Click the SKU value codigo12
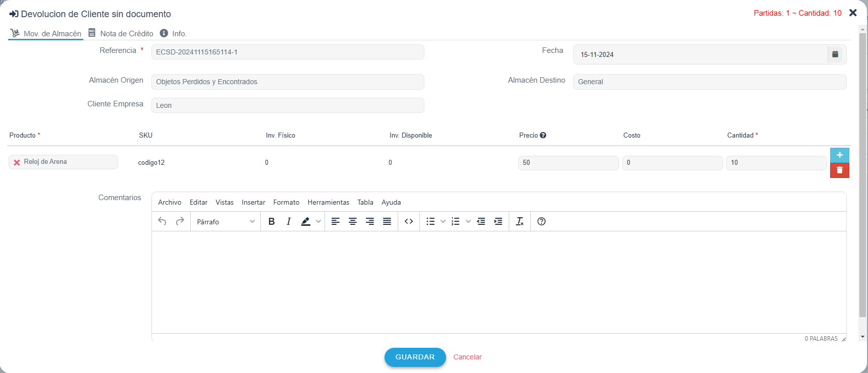Image resolution: width=868 pixels, height=373 pixels. point(151,162)
